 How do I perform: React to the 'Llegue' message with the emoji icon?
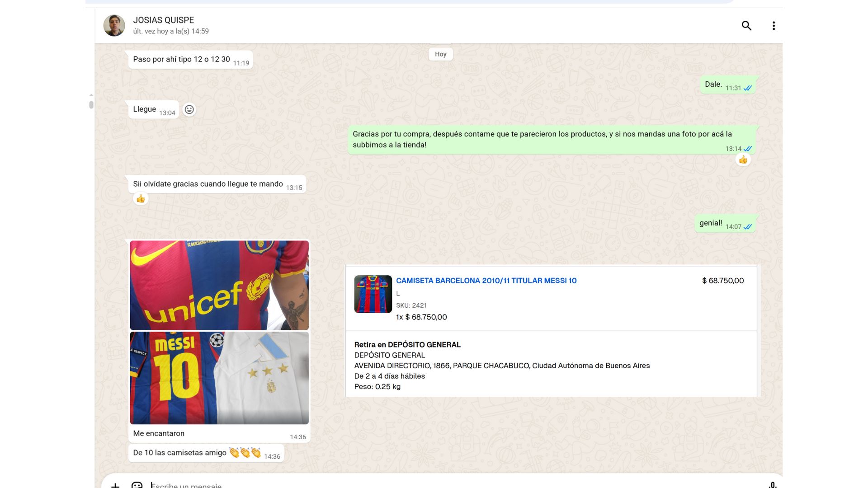coord(189,109)
